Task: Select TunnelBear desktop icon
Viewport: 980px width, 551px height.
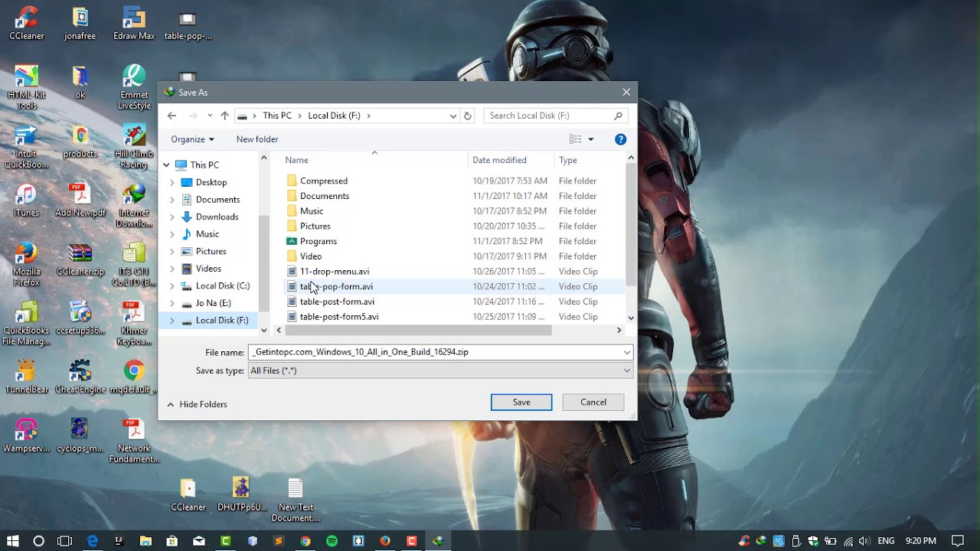Action: 27,377
